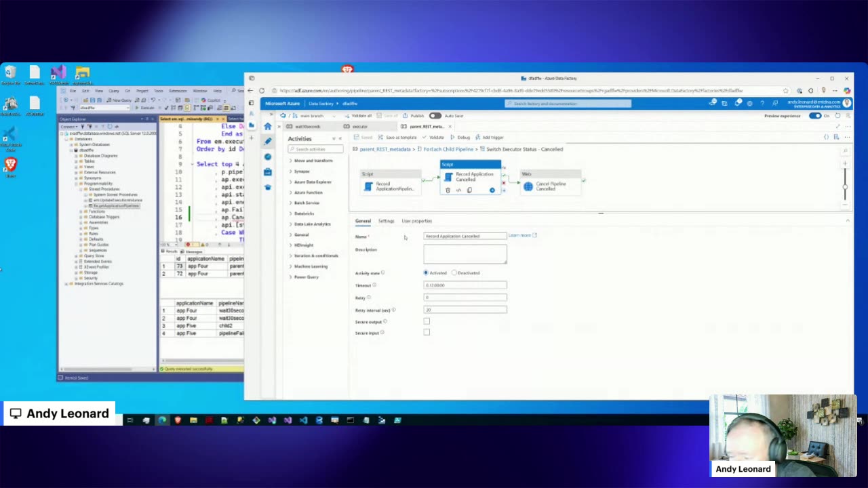
Task: Click Execute in SSMS toolbar
Action: pyautogui.click(x=144, y=108)
